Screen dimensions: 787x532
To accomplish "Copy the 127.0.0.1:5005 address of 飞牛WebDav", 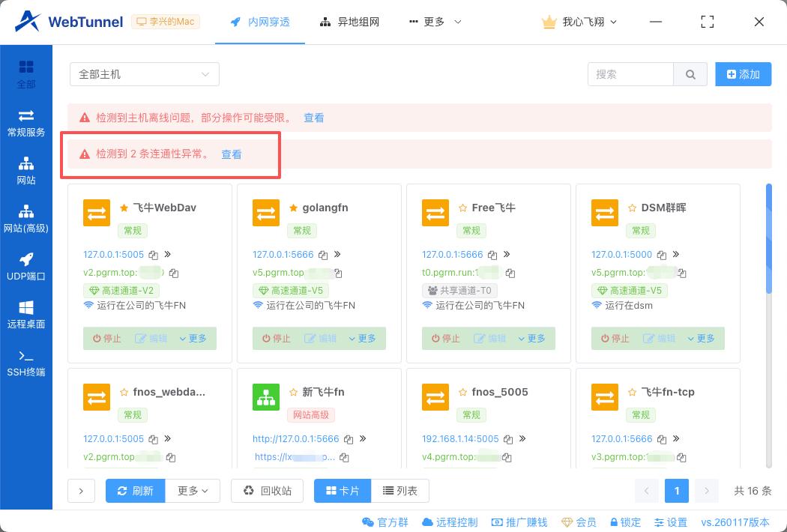I will click(x=155, y=254).
